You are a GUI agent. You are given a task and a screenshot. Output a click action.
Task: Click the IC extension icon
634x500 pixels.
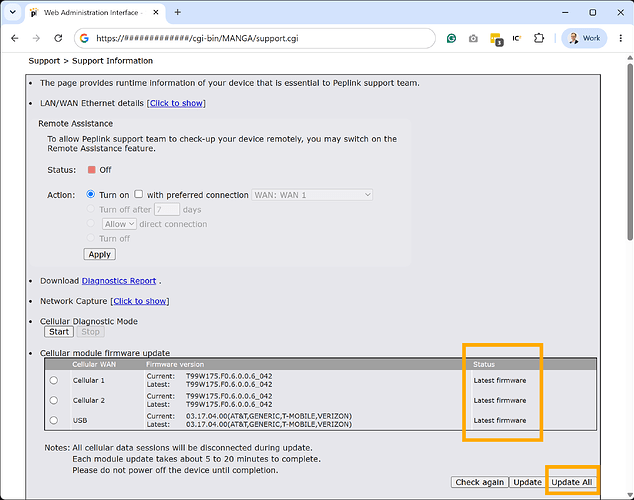coord(516,38)
